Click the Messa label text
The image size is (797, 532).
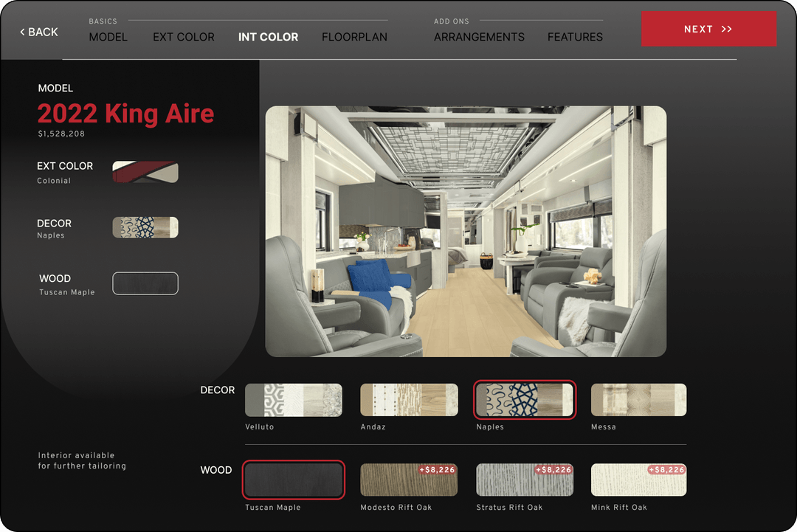(604, 426)
